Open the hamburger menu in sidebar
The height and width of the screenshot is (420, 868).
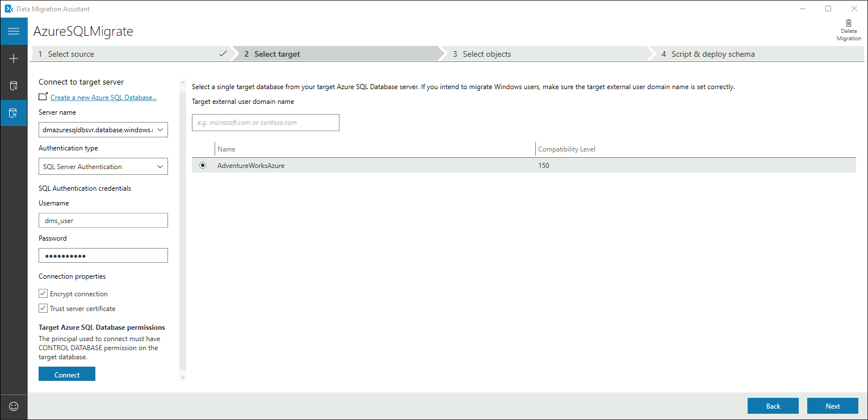coord(14,31)
